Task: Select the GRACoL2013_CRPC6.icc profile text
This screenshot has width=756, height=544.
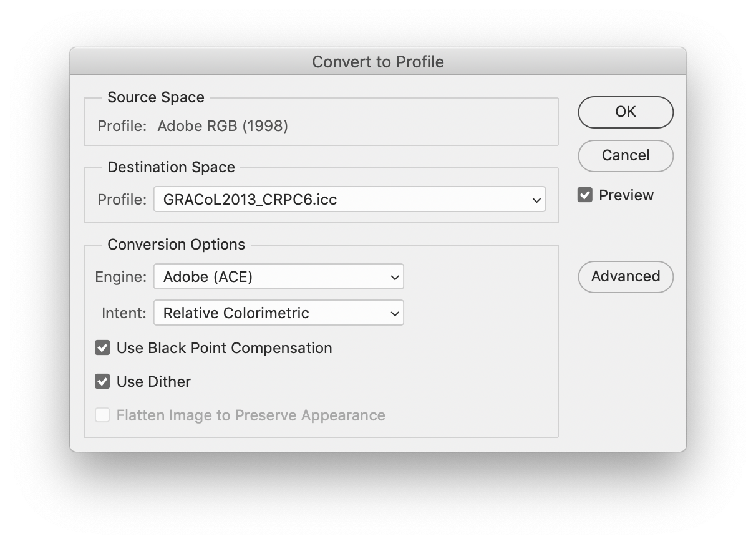Action: [248, 200]
